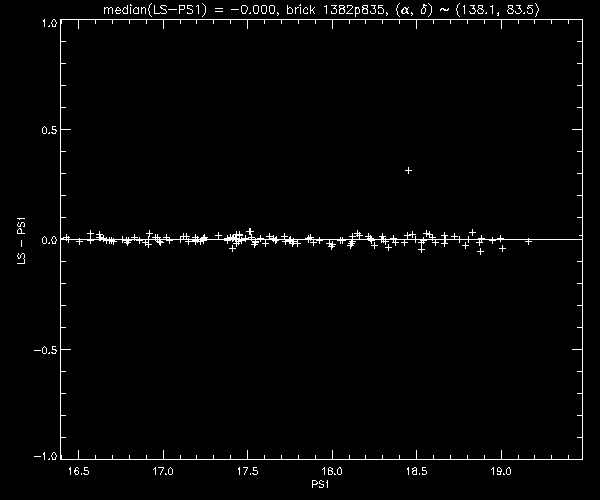
Task: Click the x-axis tick label 18.0
Action: tap(332, 471)
